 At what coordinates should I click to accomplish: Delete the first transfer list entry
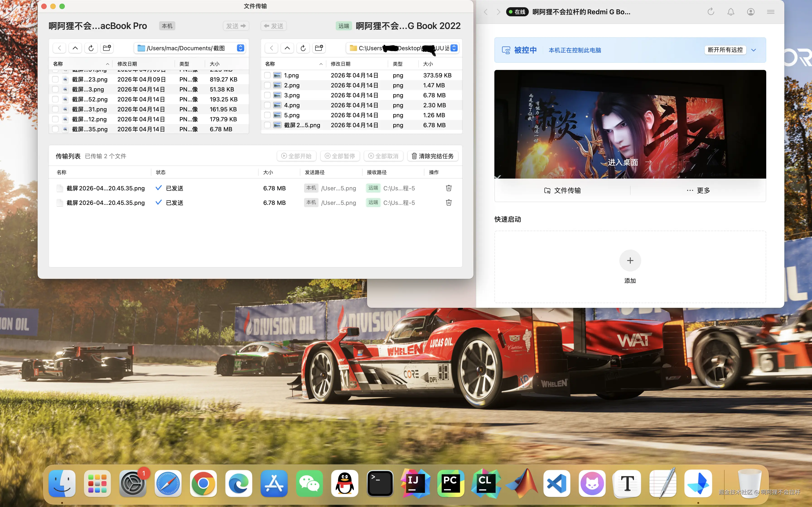449,188
